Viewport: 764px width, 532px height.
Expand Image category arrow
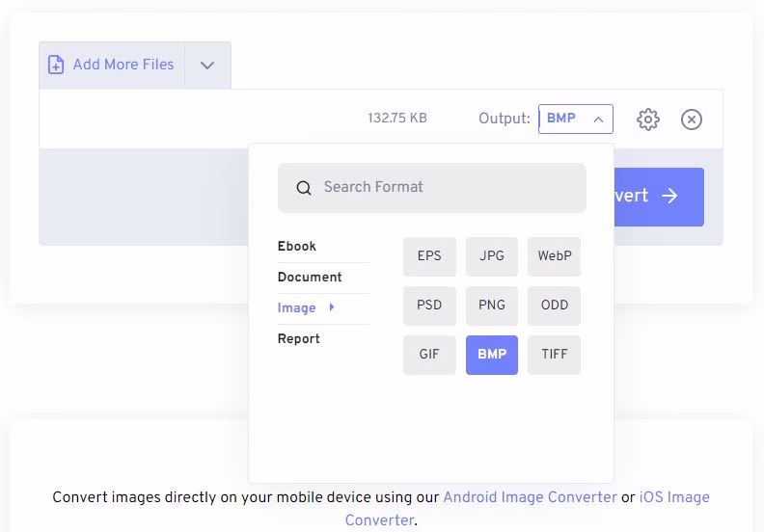coord(332,307)
